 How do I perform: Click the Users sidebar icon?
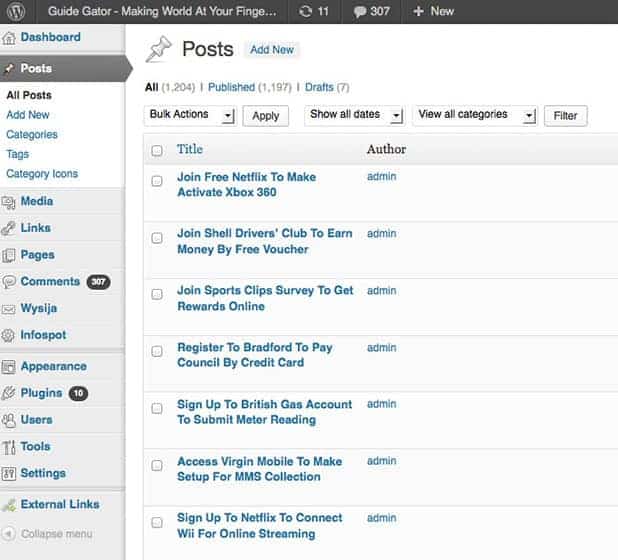pyautogui.click(x=9, y=420)
